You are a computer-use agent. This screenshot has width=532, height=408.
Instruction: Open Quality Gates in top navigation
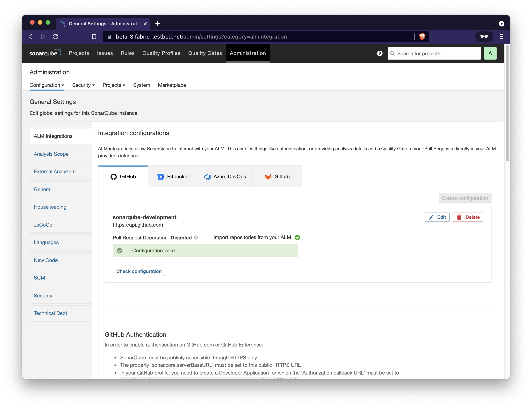pos(205,53)
